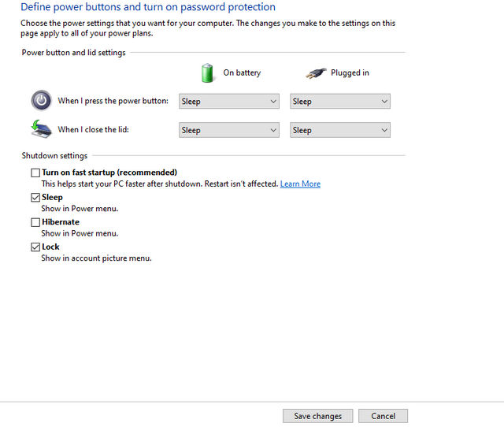The width and height of the screenshot is (504, 427).
Task: Uncheck the Lock checkbox
Action: [x=35, y=247]
